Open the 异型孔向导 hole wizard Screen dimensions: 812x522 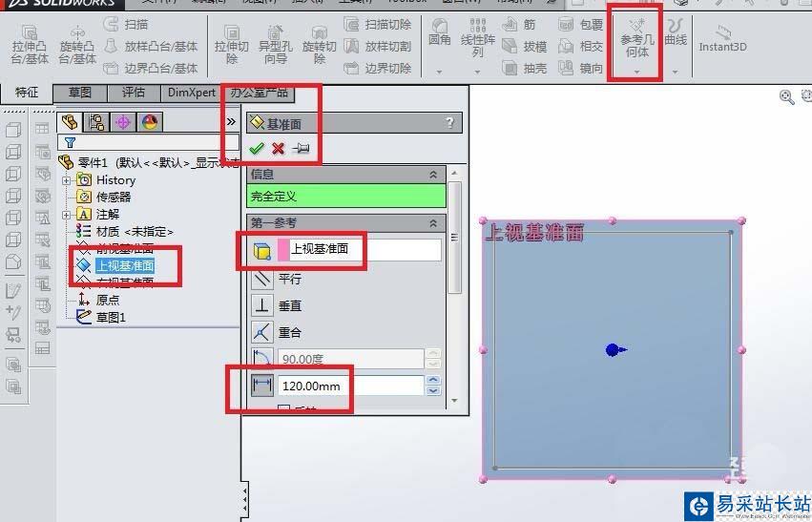276,45
